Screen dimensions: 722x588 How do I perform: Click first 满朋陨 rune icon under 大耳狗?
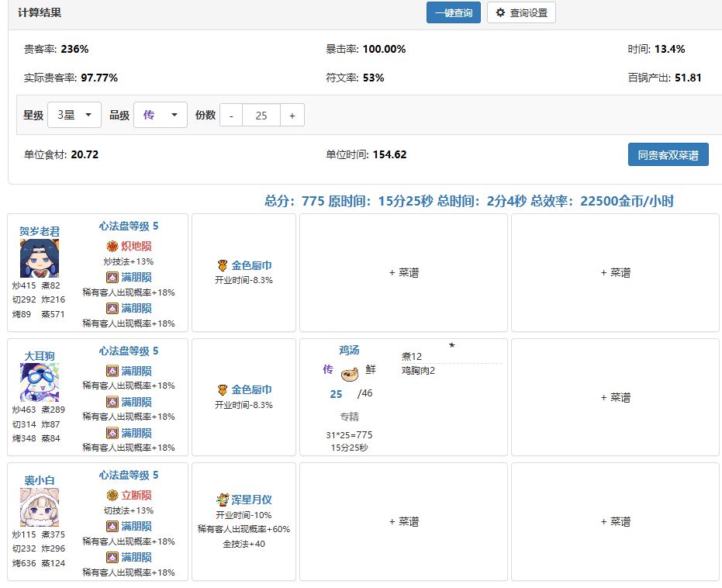pyautogui.click(x=112, y=371)
